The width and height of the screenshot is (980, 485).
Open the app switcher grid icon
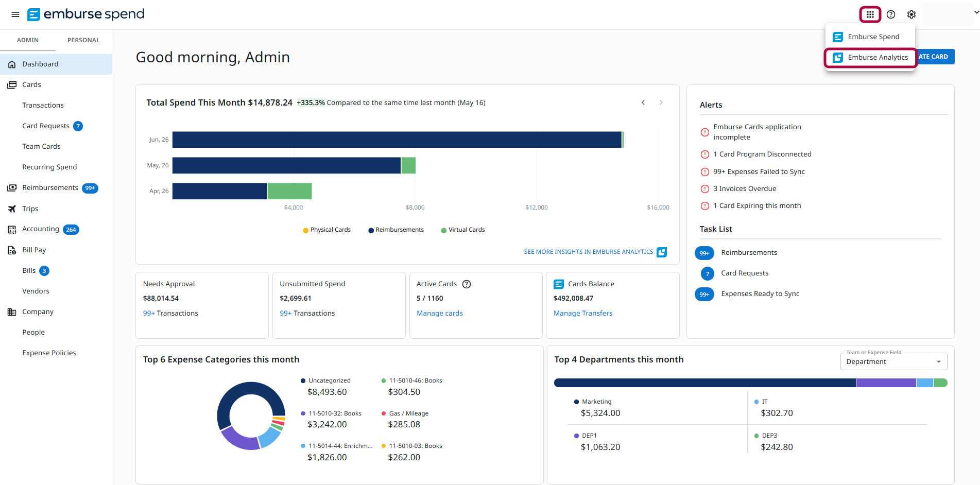click(x=870, y=14)
